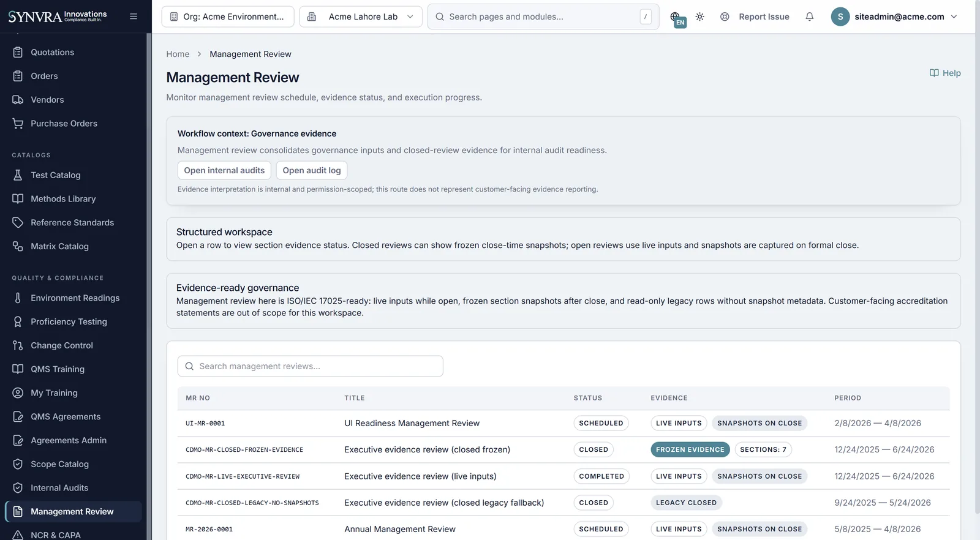The image size is (980, 540).
Task: Open notifications bell icon
Action: (x=810, y=17)
